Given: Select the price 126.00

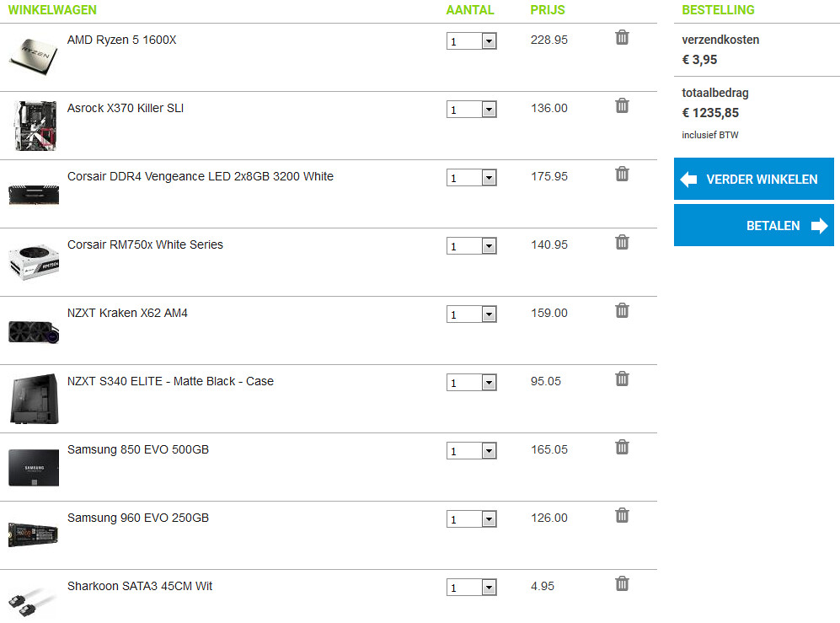Looking at the screenshot, I should (x=549, y=518).
